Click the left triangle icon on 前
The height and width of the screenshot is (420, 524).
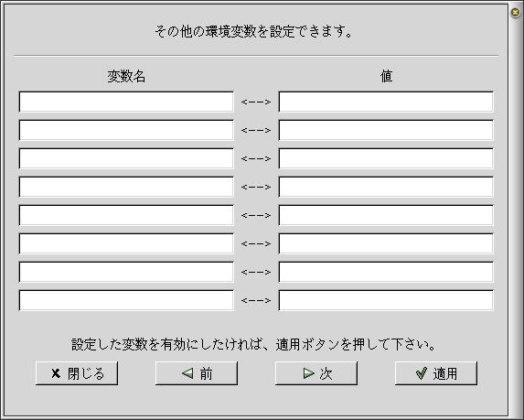click(187, 373)
